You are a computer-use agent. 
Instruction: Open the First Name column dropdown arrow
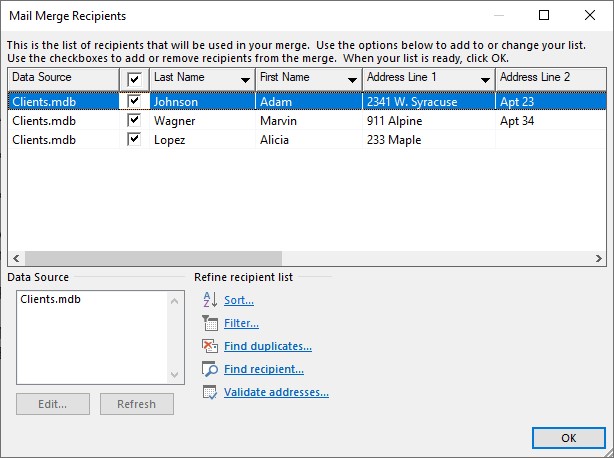click(x=352, y=80)
